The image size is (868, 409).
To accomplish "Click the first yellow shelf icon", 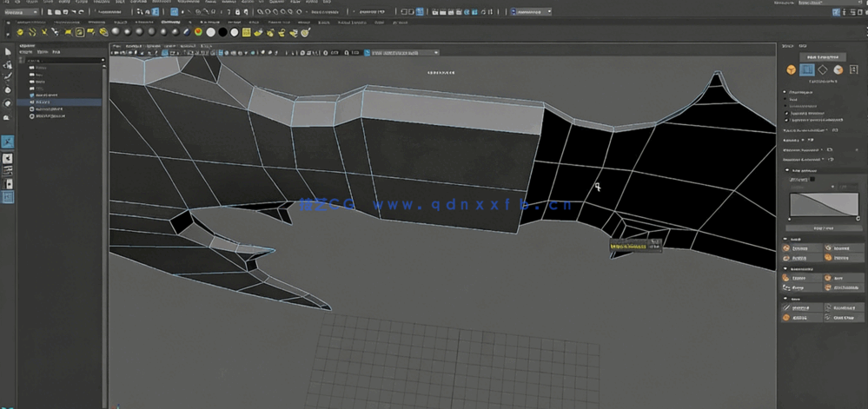I will coord(21,33).
